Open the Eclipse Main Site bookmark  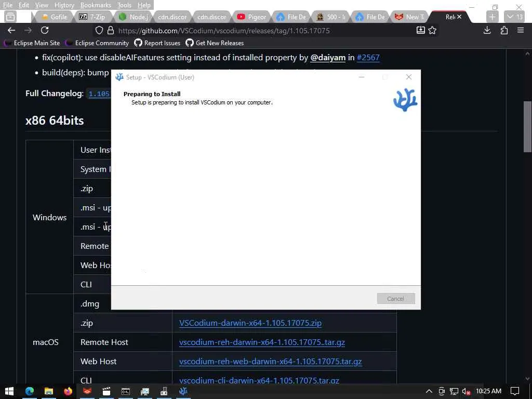pyautogui.click(x=32, y=43)
